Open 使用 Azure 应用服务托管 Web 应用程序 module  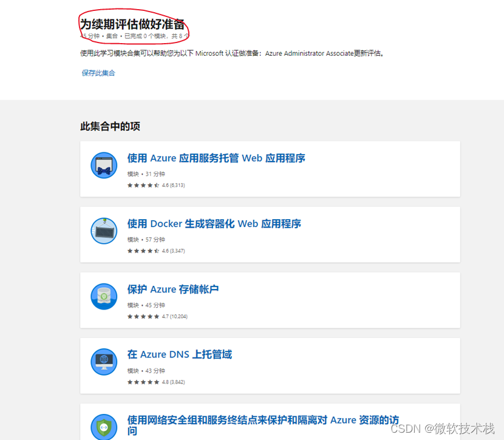coord(216,158)
